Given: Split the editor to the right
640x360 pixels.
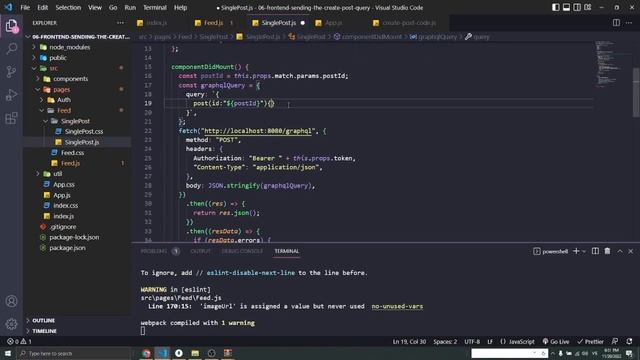Looking at the screenshot, I should tap(616, 23).
